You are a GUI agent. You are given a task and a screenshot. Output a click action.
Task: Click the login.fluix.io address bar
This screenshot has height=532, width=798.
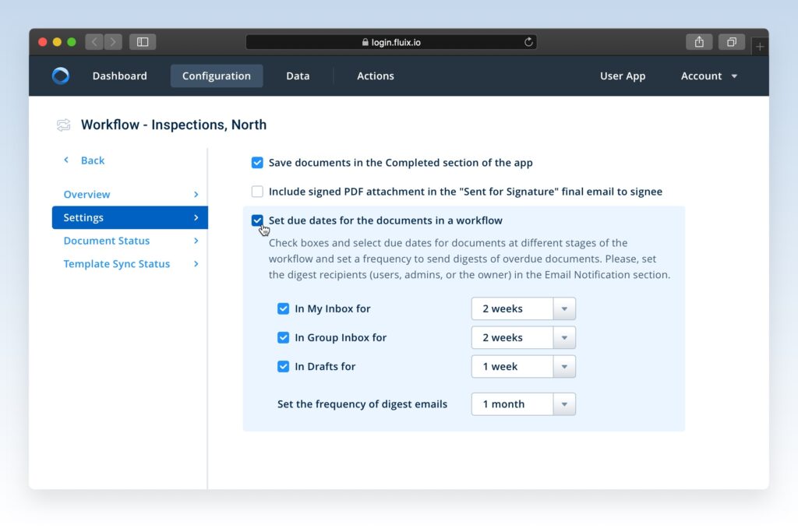[391, 42]
